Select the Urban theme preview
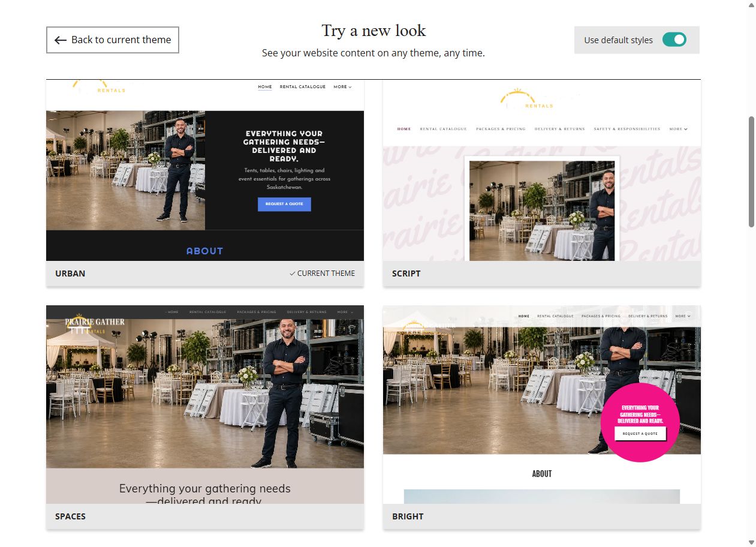Image resolution: width=756 pixels, height=547 pixels. coord(205,170)
